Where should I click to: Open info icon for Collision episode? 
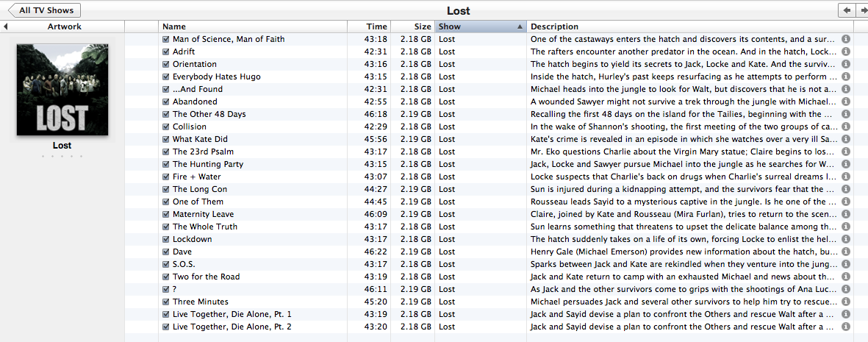(845, 127)
